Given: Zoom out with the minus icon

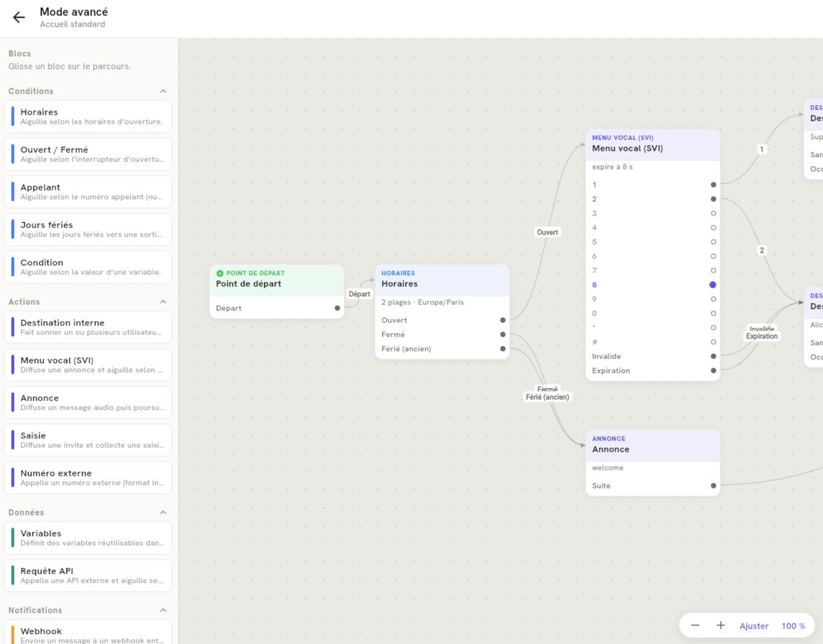Looking at the screenshot, I should click(695, 625).
